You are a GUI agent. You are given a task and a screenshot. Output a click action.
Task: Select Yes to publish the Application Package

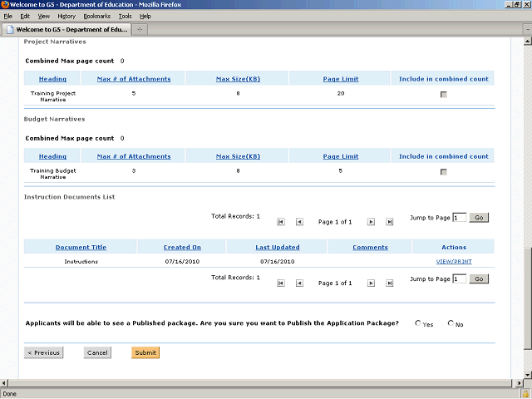pyautogui.click(x=418, y=323)
